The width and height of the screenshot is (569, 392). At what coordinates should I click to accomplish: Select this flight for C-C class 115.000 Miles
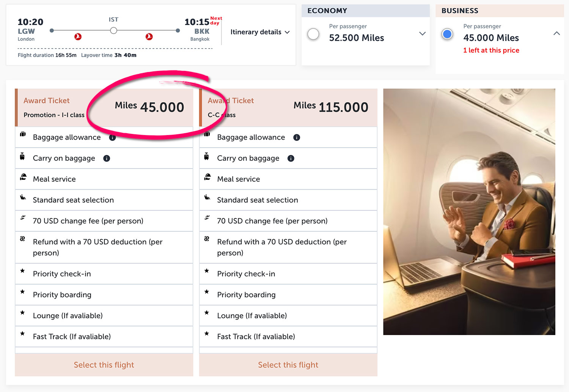288,365
